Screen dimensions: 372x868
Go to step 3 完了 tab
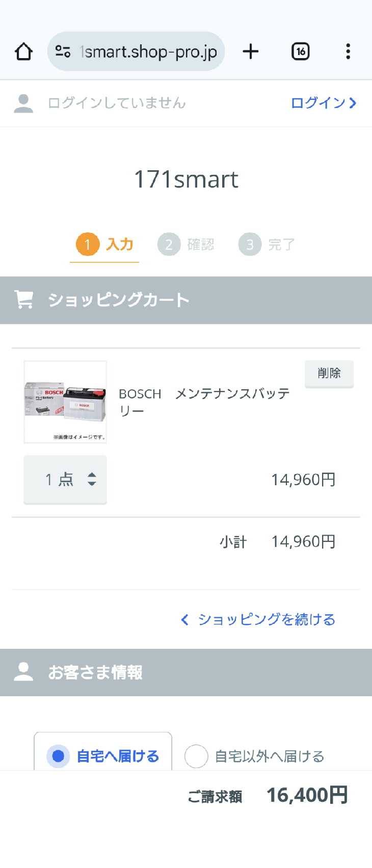[267, 245]
